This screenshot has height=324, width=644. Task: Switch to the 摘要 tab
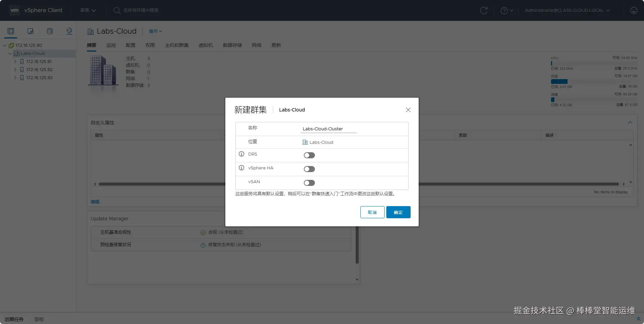click(92, 45)
